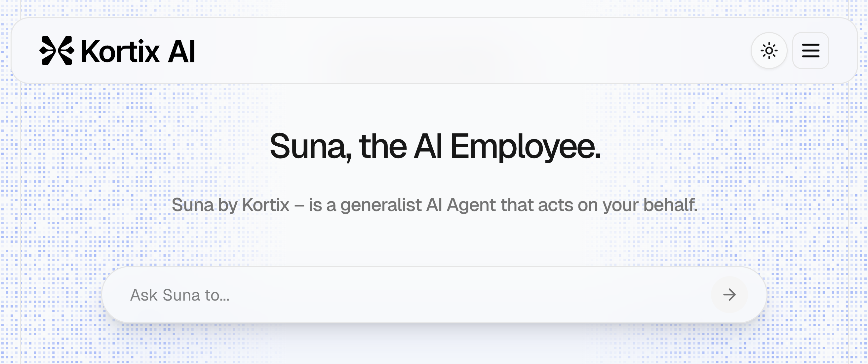Open the hamburger navigation menu

(x=811, y=51)
